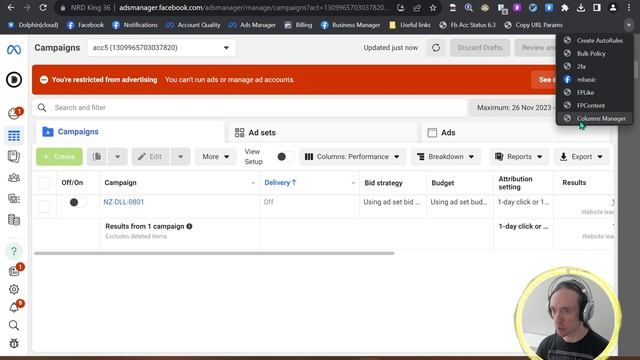Open the date range Maximum: 26 Nov 2023 selector
This screenshot has width=640, height=360.
[x=514, y=108]
